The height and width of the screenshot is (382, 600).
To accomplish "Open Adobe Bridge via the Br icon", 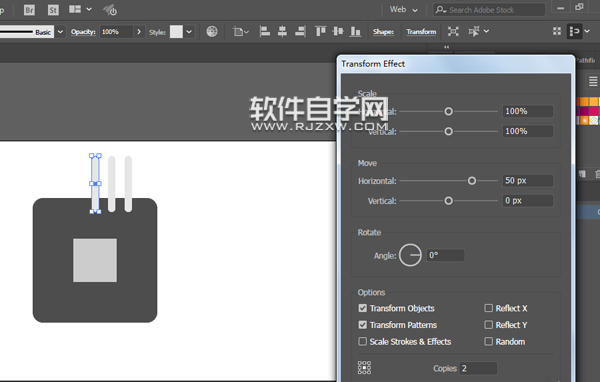I will [x=29, y=10].
